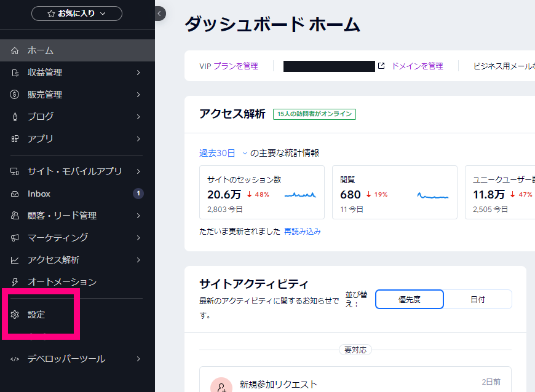Open 顧客・リード管理 menu item
Screen dimensions: 535x392
coord(77,216)
